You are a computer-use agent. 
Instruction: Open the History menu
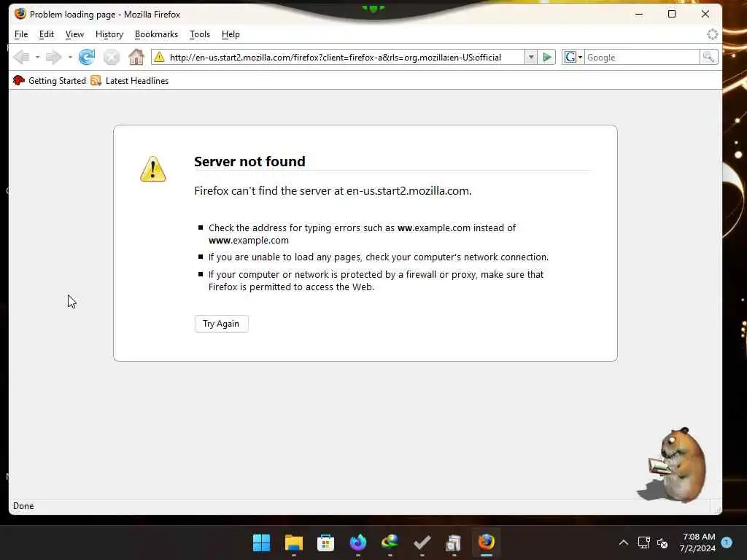109,34
